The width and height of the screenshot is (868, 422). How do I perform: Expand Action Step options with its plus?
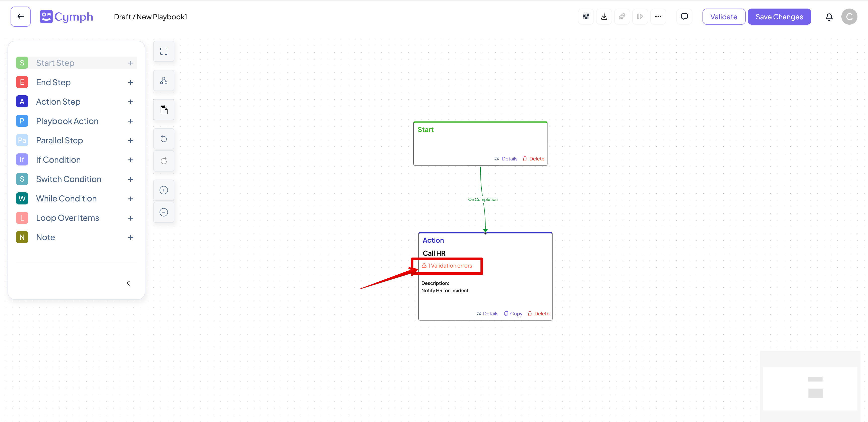130,102
